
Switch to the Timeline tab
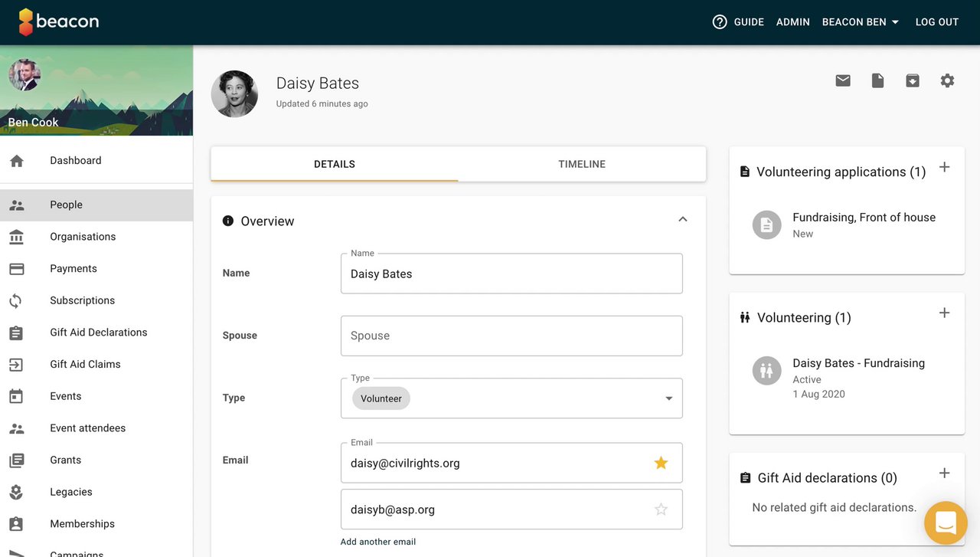582,164
